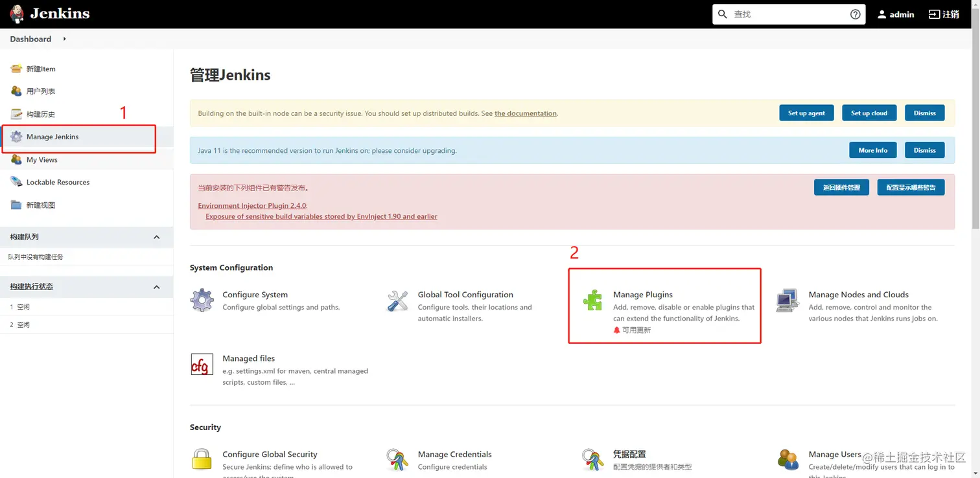980x478 pixels.
Task: Click the My Views icon
Action: [x=16, y=159]
